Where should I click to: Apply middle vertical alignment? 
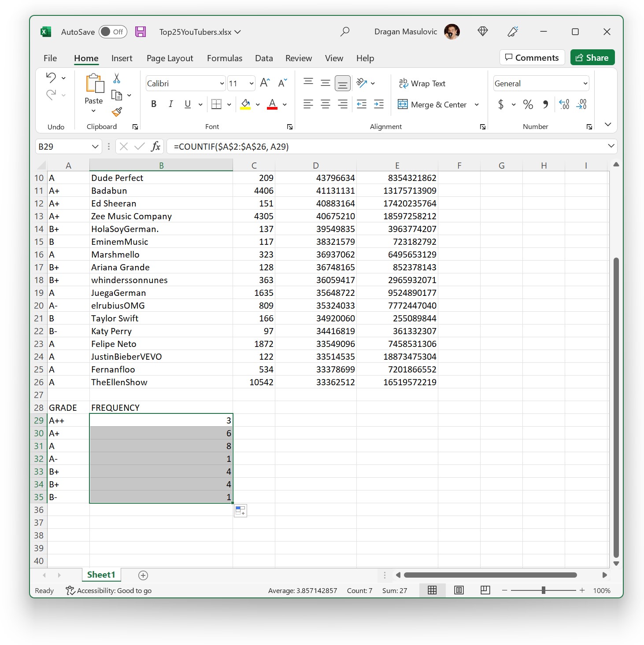(326, 83)
